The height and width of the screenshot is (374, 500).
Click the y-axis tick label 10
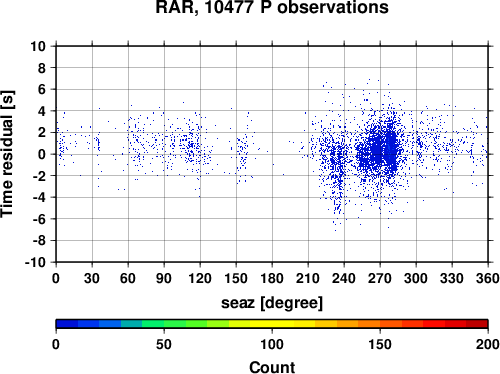[x=38, y=46]
